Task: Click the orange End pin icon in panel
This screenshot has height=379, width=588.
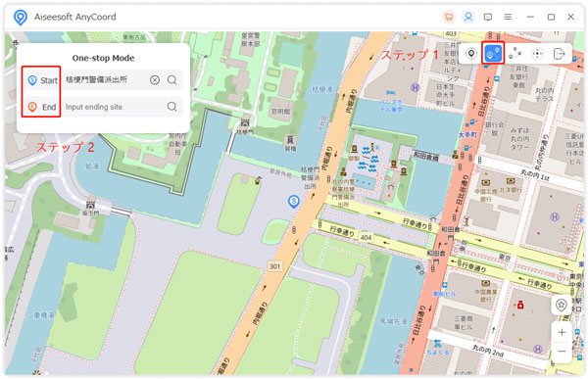Action: tap(32, 107)
